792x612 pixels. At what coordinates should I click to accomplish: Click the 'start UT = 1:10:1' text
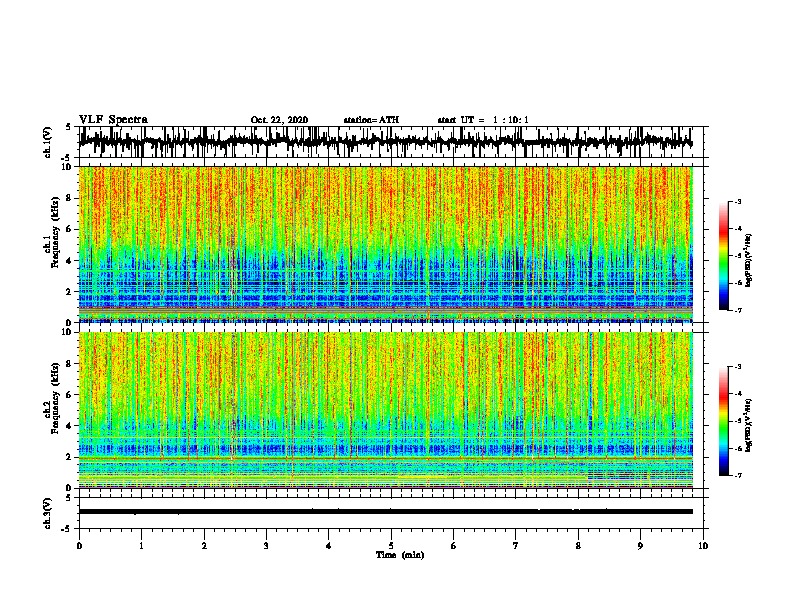pyautogui.click(x=483, y=120)
